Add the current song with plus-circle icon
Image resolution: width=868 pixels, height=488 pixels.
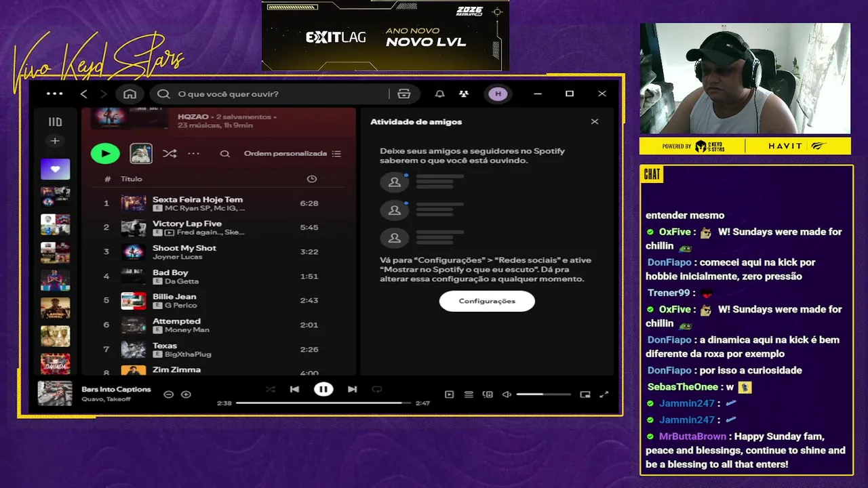[186, 394]
